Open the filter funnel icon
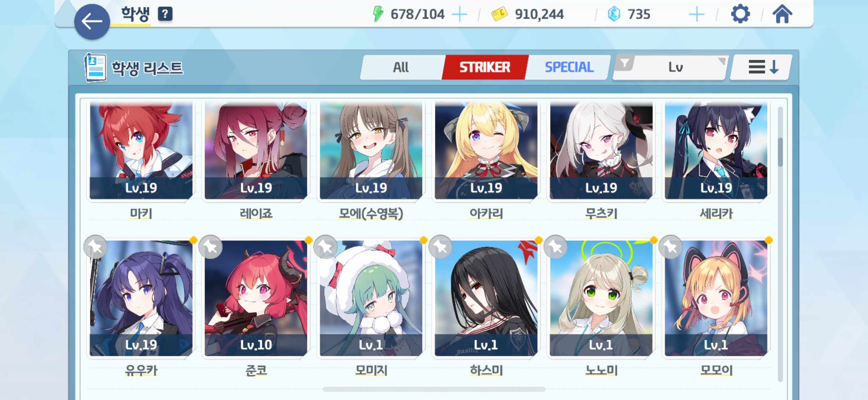Viewport: 868px width, 400px height. pos(625,63)
